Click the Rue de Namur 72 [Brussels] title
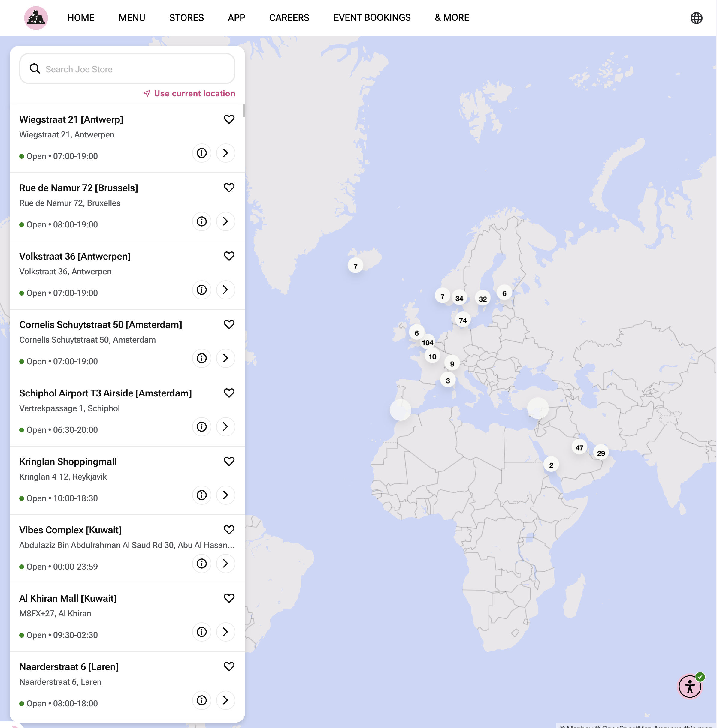Screen dimensions: 717x728 [x=79, y=188]
